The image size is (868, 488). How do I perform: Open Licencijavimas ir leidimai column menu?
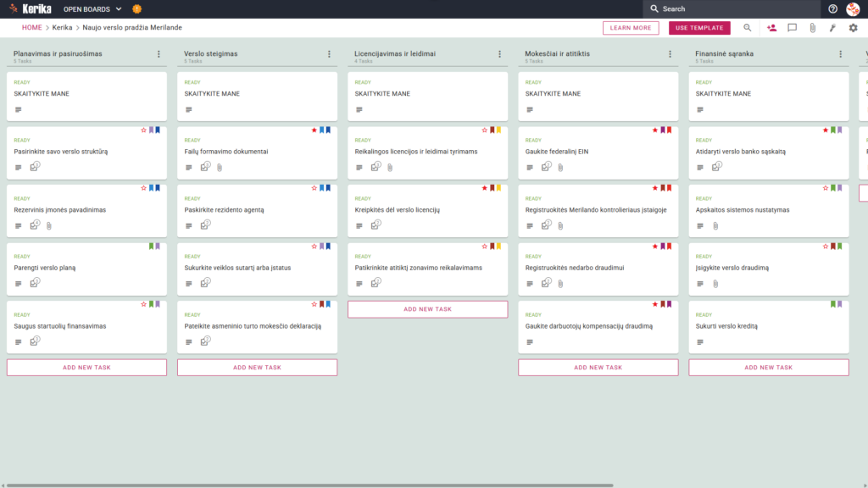point(500,54)
